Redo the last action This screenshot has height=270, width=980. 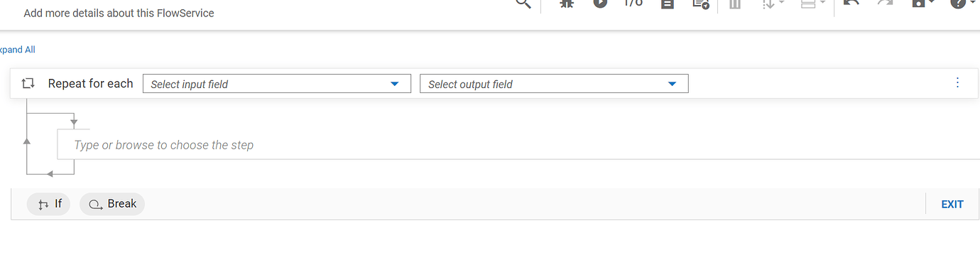coord(886,4)
